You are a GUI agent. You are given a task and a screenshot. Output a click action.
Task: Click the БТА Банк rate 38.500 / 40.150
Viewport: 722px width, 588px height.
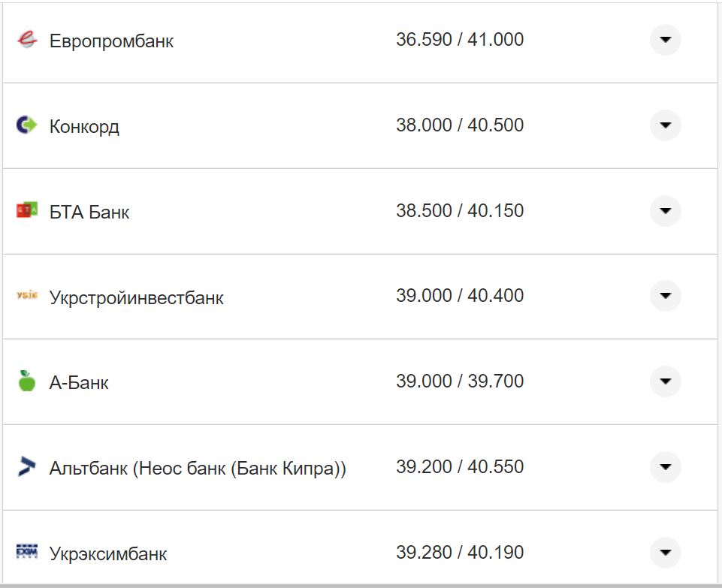460,211
